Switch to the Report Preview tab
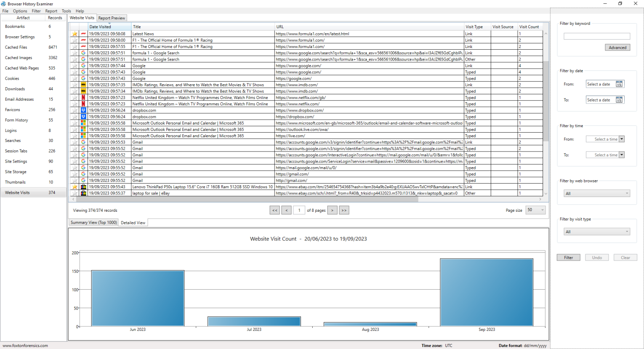This screenshot has width=644, height=349. (111, 18)
